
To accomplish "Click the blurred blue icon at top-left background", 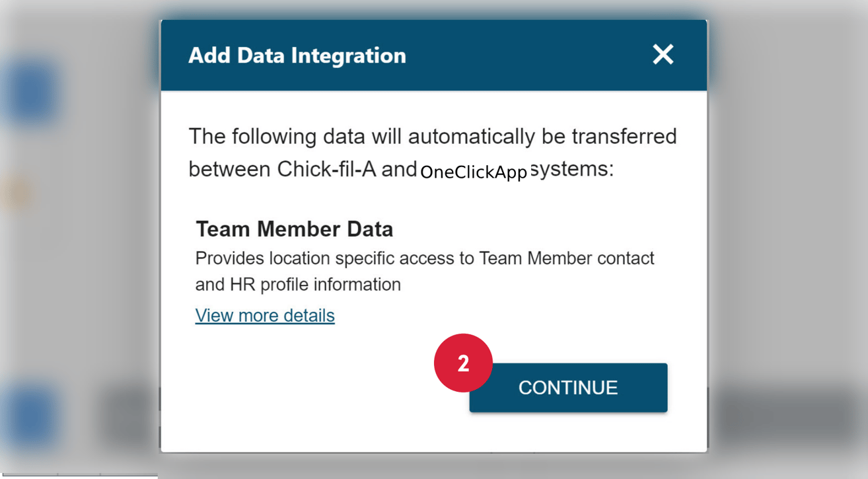I will pyautogui.click(x=30, y=92).
